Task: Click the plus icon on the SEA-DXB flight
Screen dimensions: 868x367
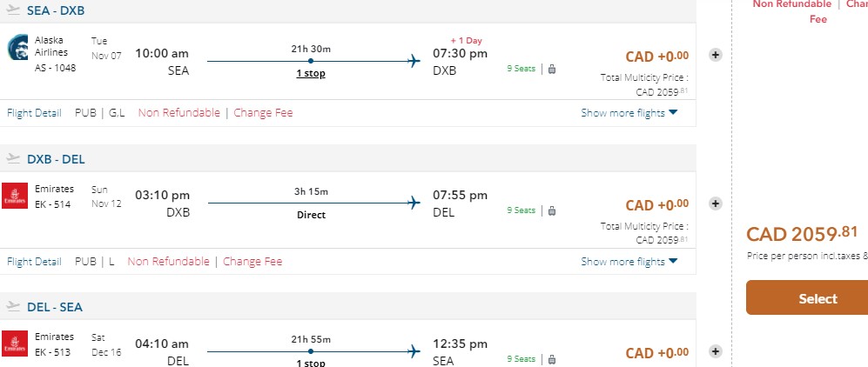Action: click(716, 55)
